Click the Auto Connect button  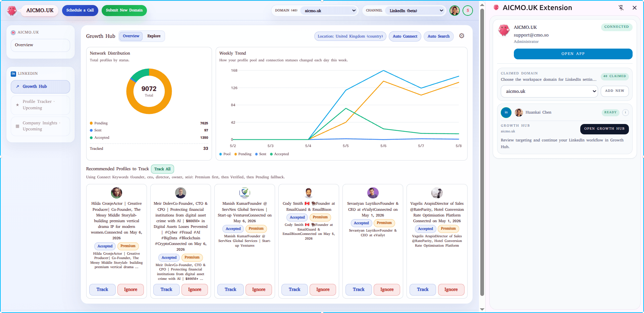405,36
